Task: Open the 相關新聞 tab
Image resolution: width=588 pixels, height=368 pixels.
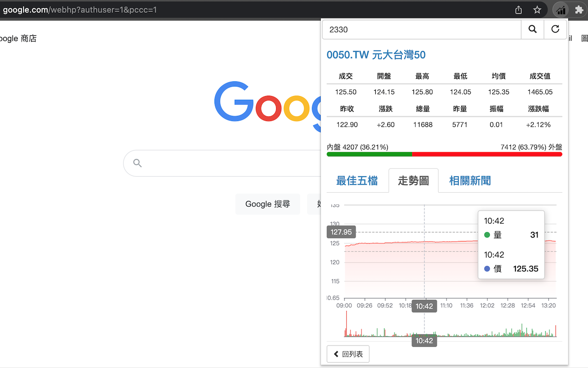Action: [x=470, y=181]
